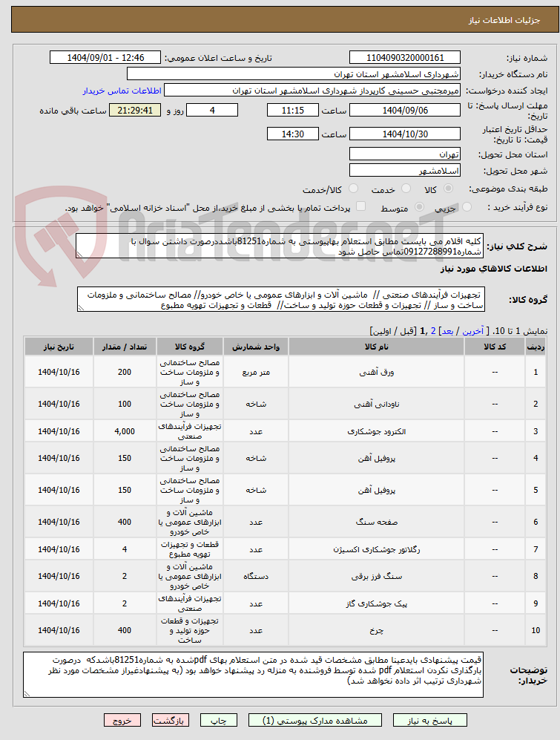
Task: Select the متوسط purchase type radio
Action: tap(419, 207)
